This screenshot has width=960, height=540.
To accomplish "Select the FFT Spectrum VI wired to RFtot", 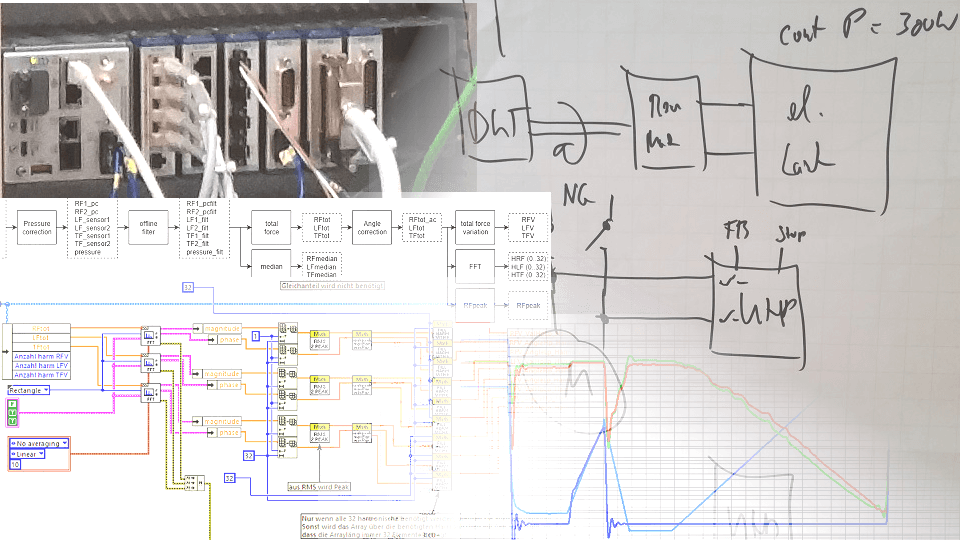I will [150, 336].
